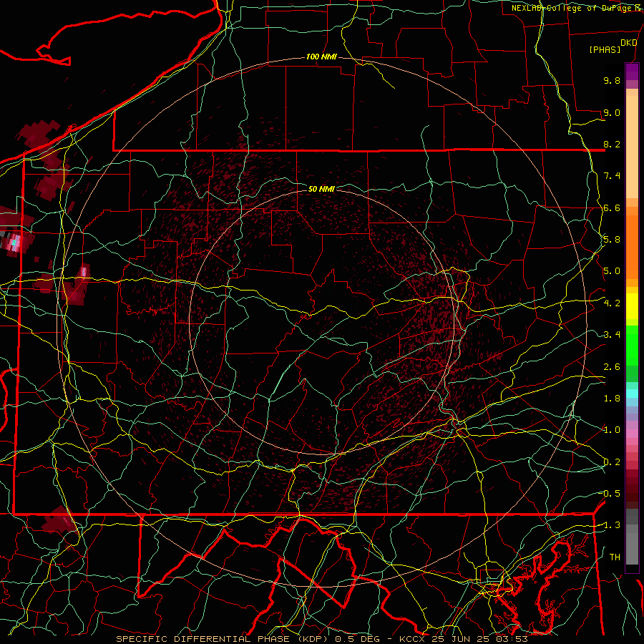Click the 0.2 value on the scale
The image size is (644, 644).
coord(612,462)
